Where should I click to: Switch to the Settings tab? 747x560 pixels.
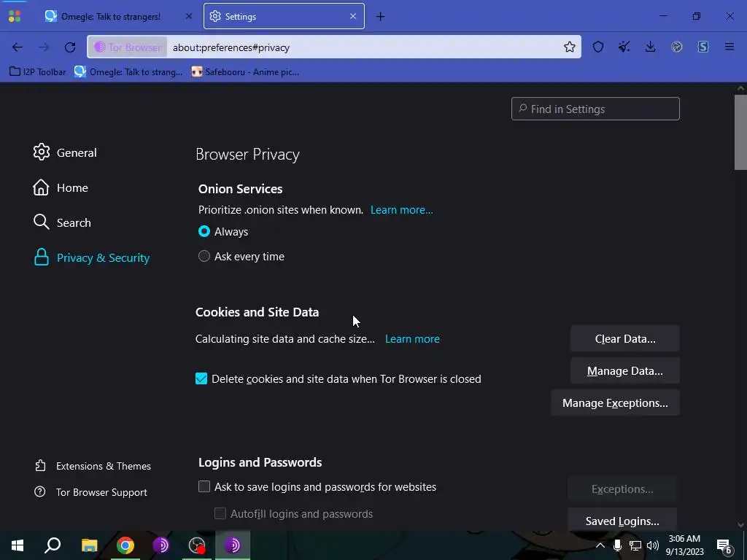[284, 16]
